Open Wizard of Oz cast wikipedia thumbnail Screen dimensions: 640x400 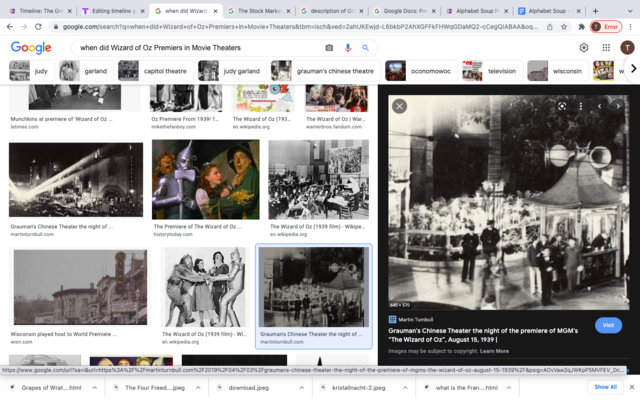tap(205, 287)
